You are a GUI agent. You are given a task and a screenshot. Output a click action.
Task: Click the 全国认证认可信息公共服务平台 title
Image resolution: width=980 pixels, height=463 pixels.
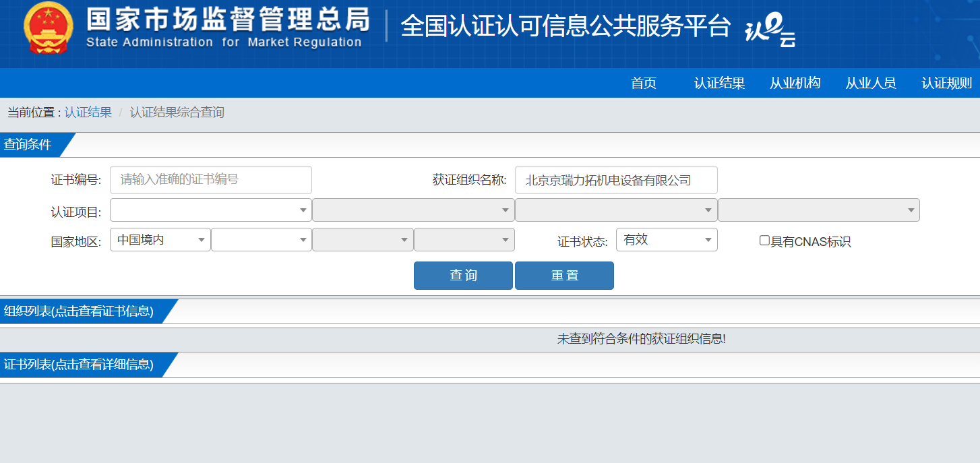pos(565,26)
